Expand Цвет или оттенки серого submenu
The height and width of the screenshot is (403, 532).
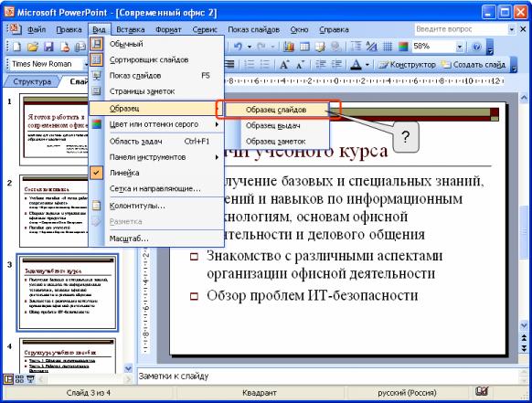(x=156, y=124)
